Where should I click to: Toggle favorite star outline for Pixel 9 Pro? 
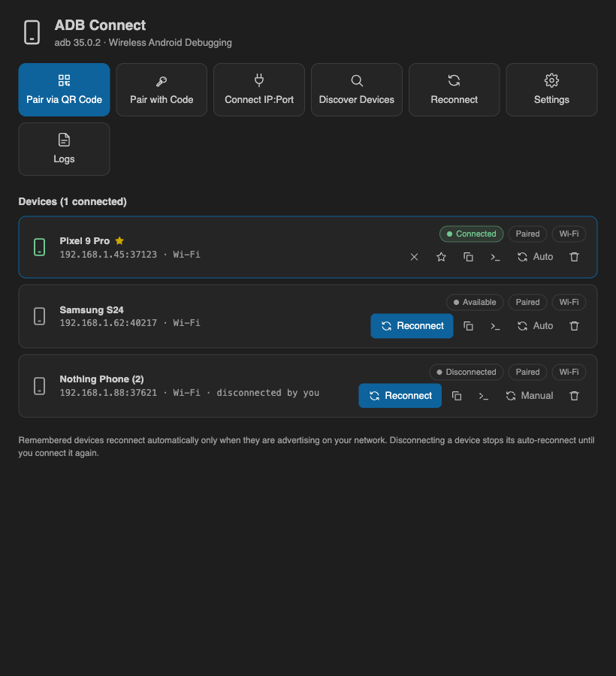[x=441, y=257]
